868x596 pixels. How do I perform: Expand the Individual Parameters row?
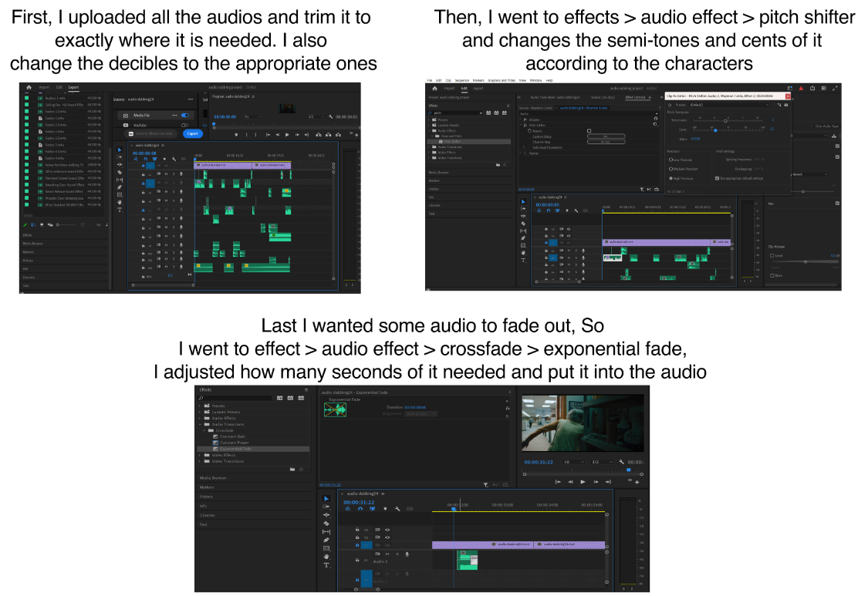[x=524, y=147]
